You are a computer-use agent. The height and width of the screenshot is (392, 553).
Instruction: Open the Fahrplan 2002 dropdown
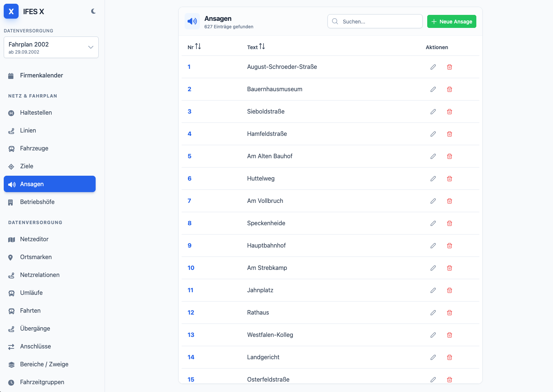pyautogui.click(x=51, y=47)
